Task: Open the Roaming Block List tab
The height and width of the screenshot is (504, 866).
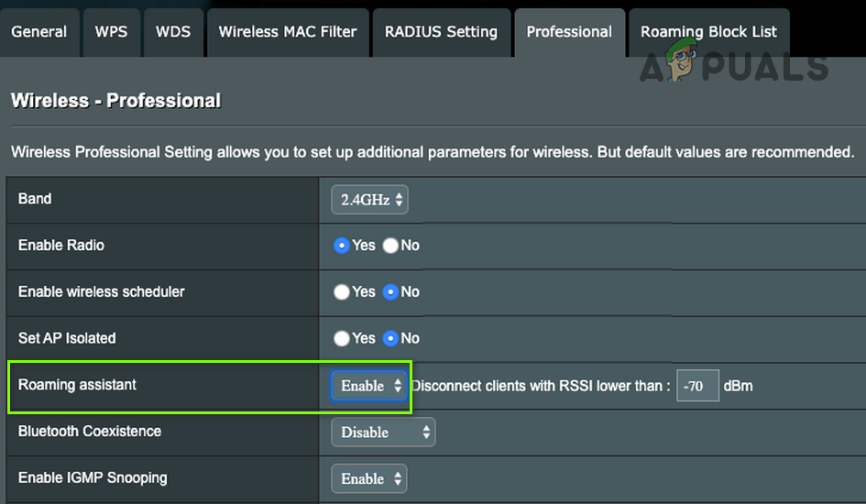Action: click(708, 32)
